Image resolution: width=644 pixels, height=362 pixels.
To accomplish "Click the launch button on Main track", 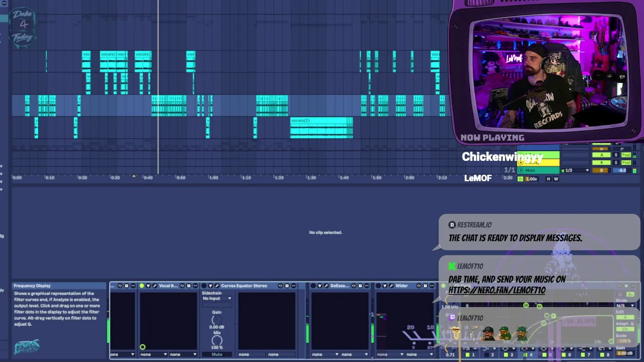I will click(521, 170).
